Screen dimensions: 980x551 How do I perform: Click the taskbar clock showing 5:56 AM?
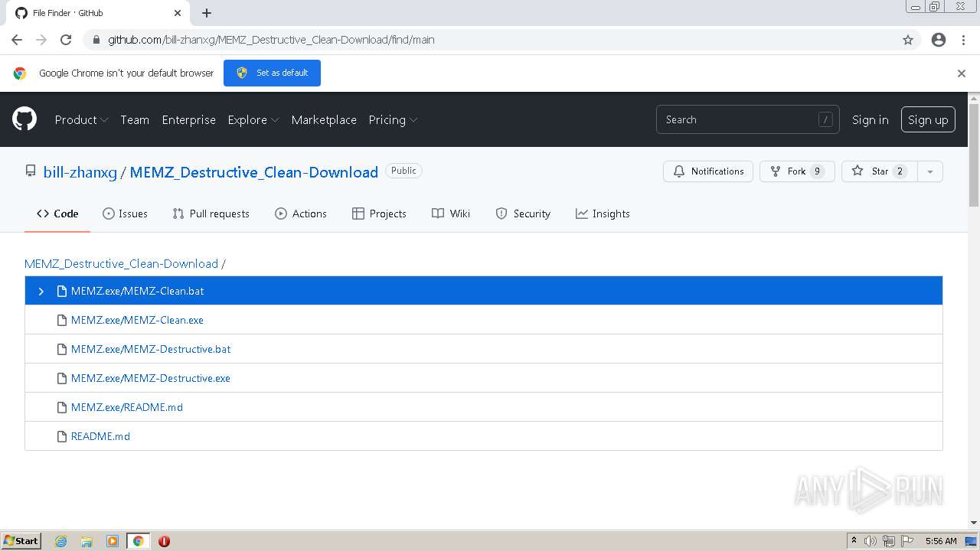pos(941,541)
